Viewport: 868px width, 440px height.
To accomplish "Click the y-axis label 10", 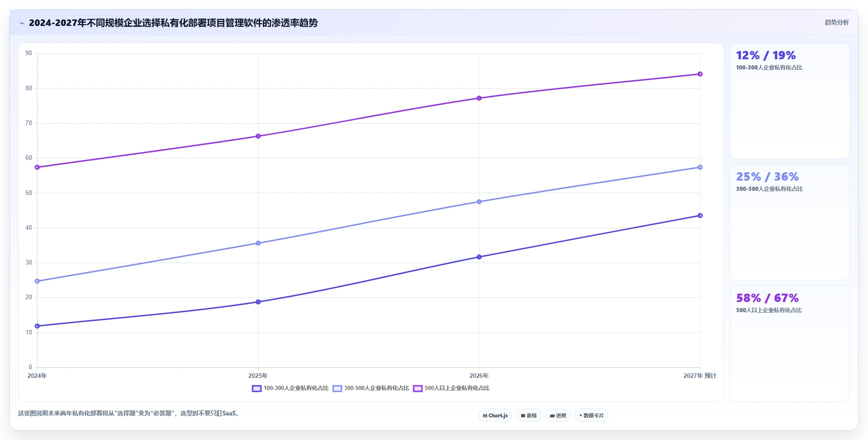I will coord(29,332).
